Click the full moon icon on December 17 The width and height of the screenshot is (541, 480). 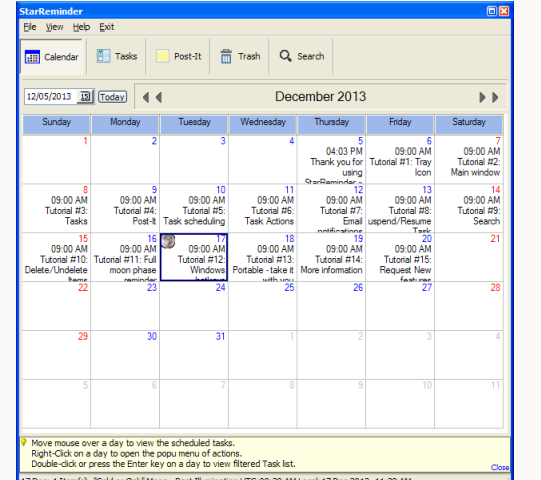pyautogui.click(x=168, y=241)
